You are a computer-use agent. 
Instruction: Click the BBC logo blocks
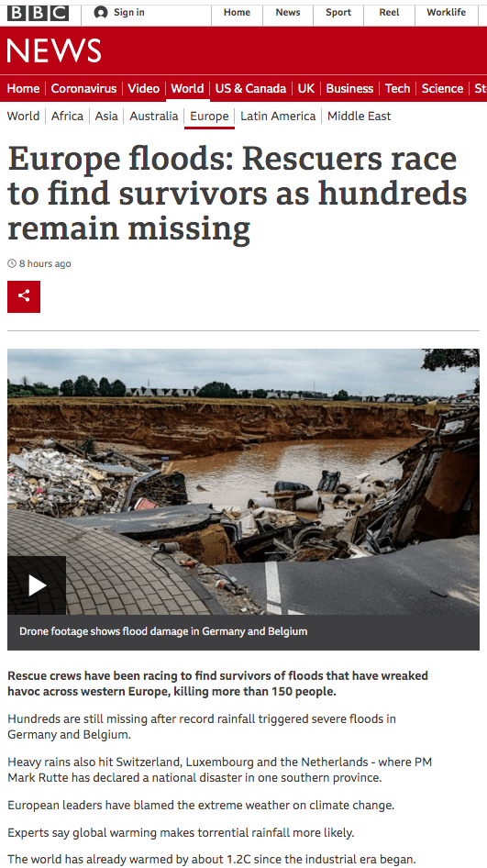pos(39,13)
